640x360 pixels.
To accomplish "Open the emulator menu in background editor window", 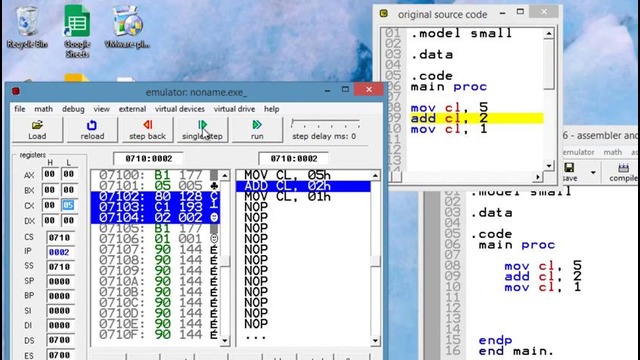I will coord(578,152).
